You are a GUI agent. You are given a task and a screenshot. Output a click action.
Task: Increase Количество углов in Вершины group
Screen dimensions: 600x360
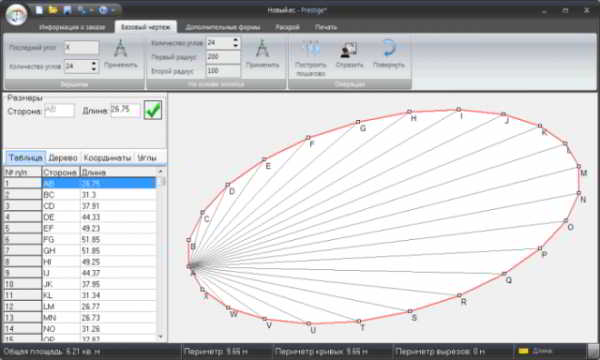click(94, 63)
